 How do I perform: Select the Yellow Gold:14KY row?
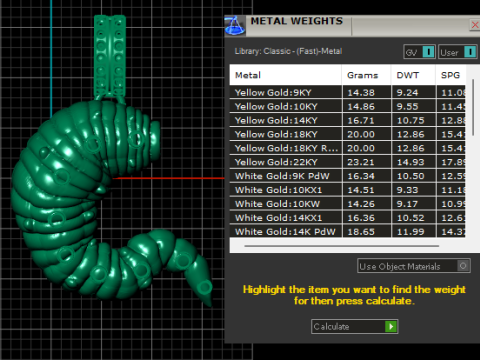coord(348,120)
